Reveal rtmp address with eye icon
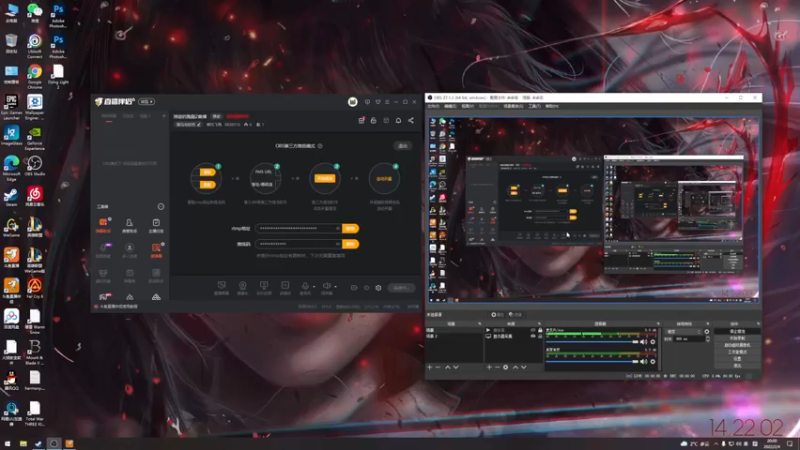Viewport: 800px width, 450px height. point(337,229)
